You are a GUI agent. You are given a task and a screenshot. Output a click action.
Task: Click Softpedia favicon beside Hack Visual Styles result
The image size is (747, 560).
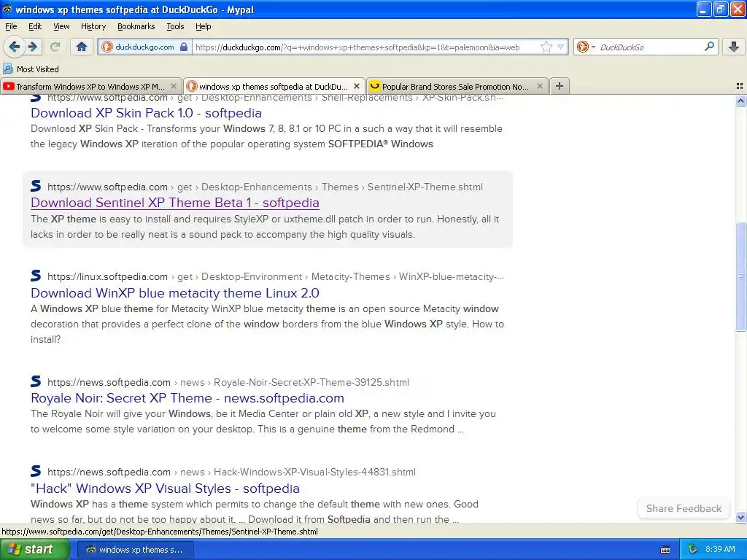tap(36, 471)
